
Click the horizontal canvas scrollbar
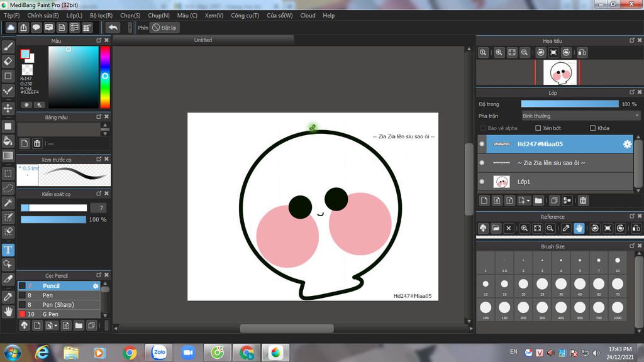click(287, 328)
